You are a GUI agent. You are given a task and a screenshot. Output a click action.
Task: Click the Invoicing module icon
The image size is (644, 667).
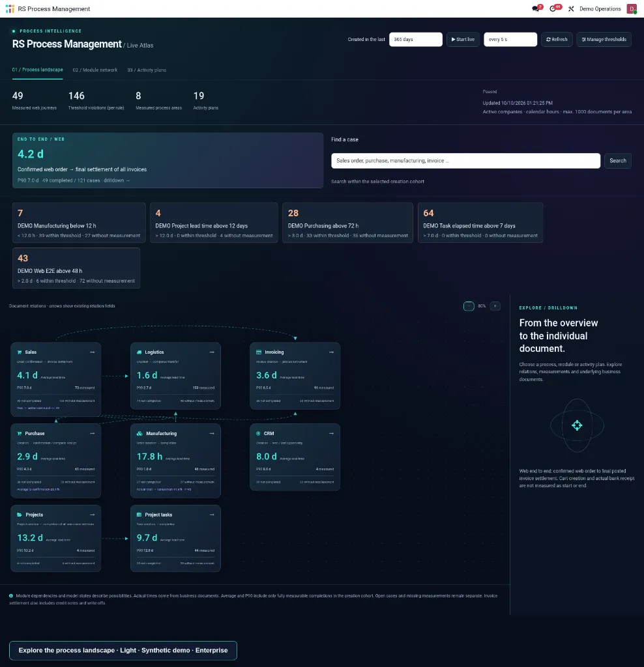[259, 352]
